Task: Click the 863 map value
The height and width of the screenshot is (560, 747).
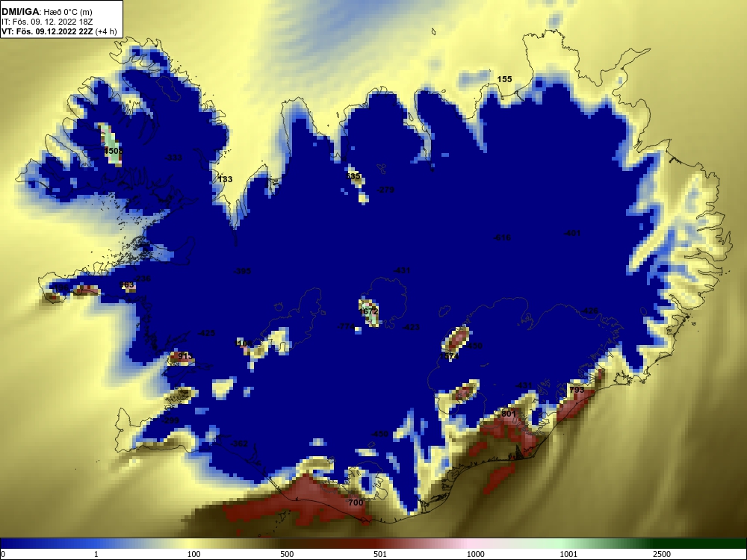Action: [127, 285]
